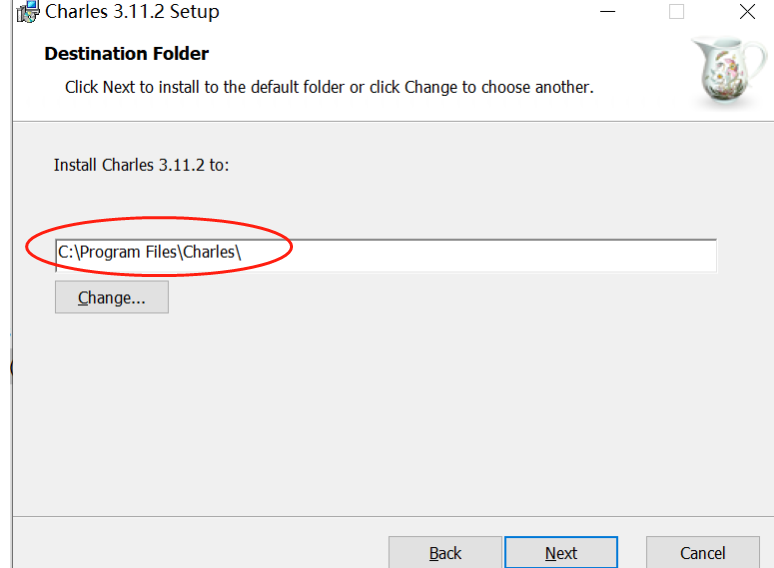Screen dimensions: 774x568
Task: Click the "Charles 3.11.2 Setup" window title
Action: (x=132, y=12)
